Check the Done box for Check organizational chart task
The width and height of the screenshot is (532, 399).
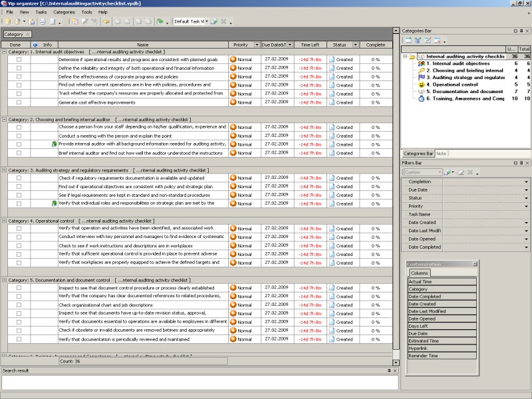19,305
